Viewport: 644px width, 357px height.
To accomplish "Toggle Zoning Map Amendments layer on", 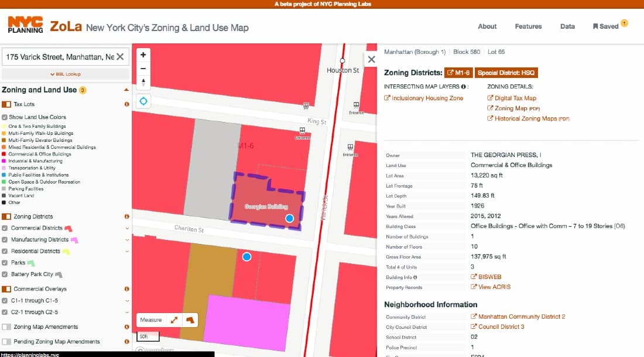I will tap(6, 327).
